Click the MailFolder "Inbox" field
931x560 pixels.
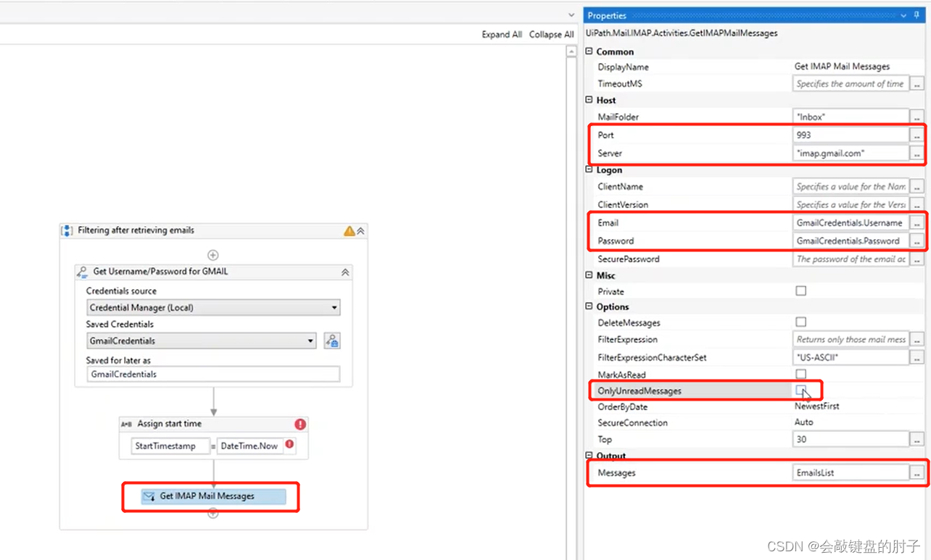pos(851,117)
